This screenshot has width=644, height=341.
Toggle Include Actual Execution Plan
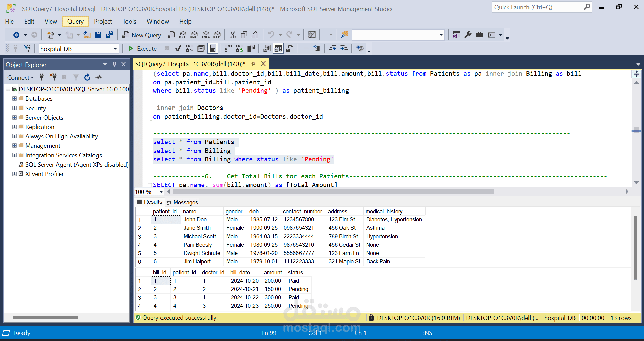(228, 49)
